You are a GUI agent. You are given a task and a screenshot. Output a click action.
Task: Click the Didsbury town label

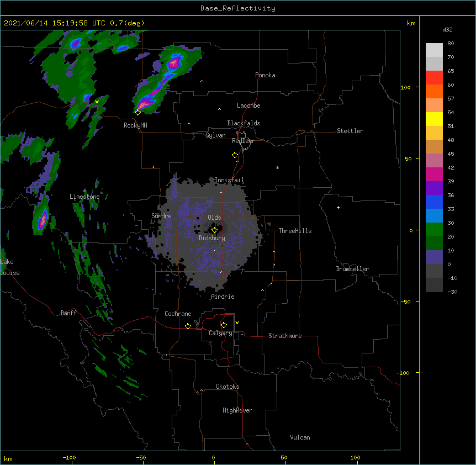(x=212, y=238)
